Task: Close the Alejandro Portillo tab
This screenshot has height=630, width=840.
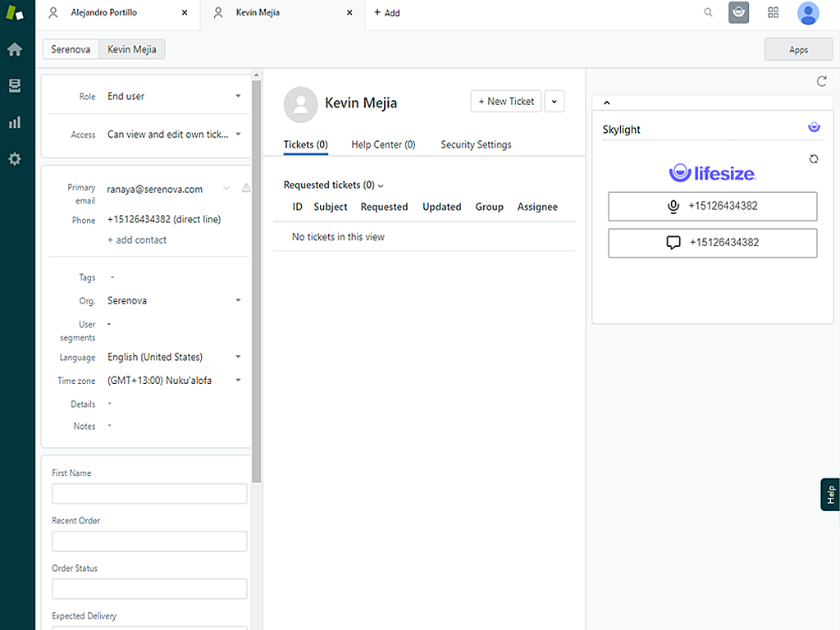Action: 184,13
